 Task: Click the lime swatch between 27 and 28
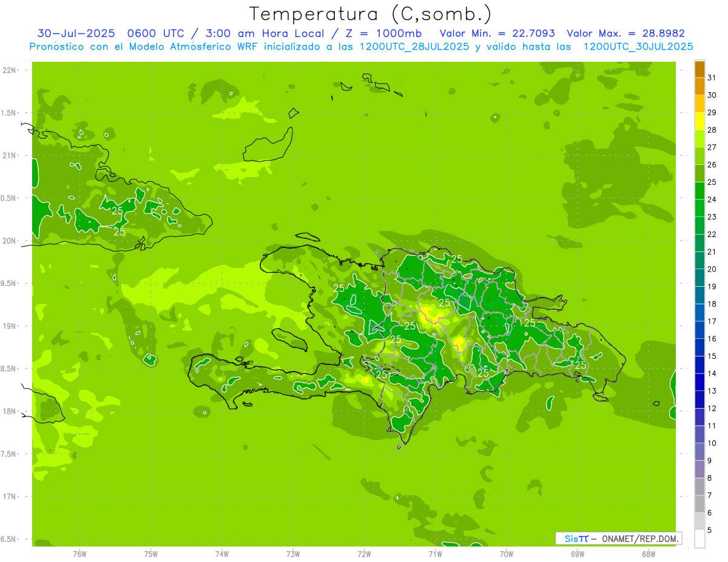click(699, 138)
